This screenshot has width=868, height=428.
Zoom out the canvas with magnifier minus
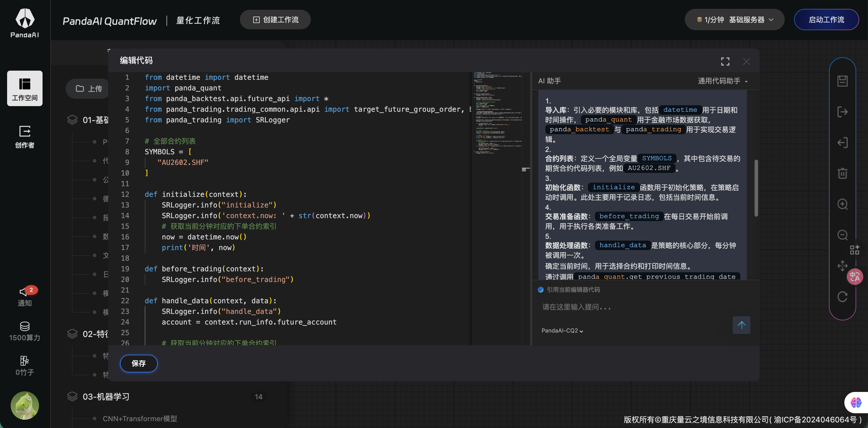click(842, 235)
